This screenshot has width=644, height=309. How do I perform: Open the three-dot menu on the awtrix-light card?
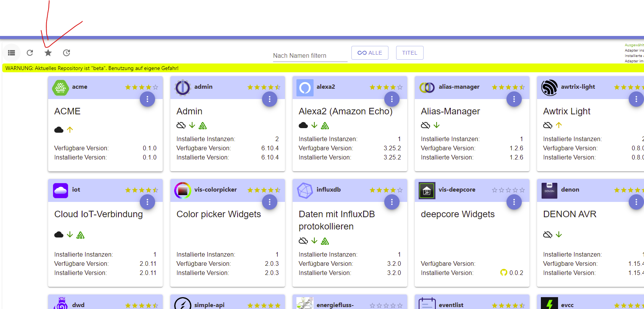point(636,99)
